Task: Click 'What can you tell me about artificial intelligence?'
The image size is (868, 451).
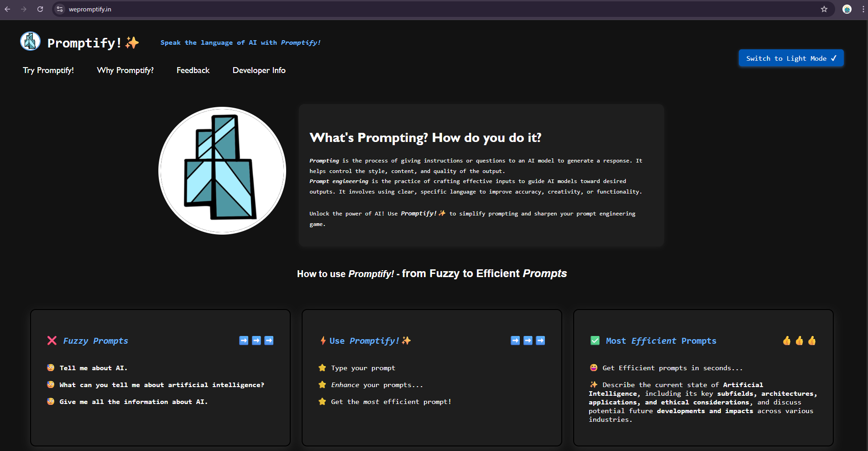Action: point(162,385)
